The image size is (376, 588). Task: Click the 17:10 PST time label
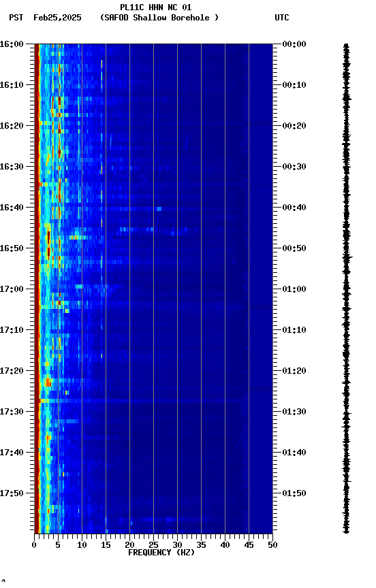(12, 330)
